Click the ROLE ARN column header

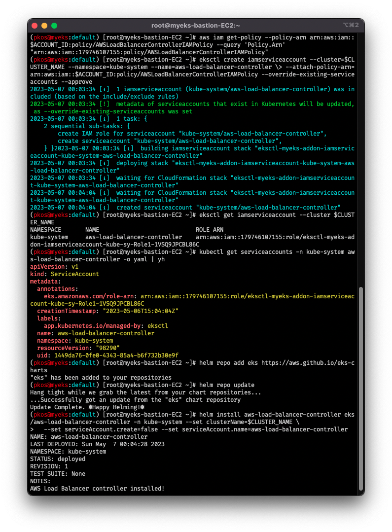point(210,230)
